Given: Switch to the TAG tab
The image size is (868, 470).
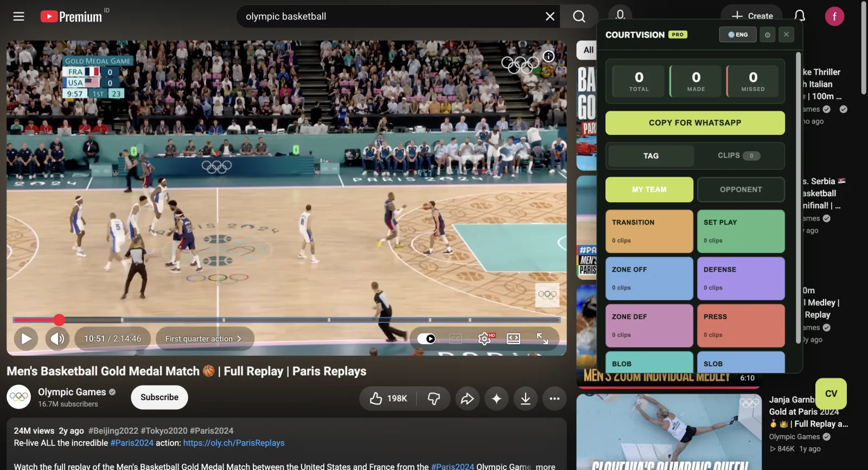Looking at the screenshot, I should coord(651,156).
